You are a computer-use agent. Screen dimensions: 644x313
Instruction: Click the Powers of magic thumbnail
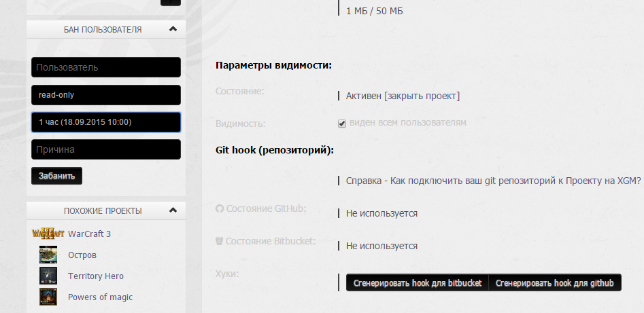point(48,297)
